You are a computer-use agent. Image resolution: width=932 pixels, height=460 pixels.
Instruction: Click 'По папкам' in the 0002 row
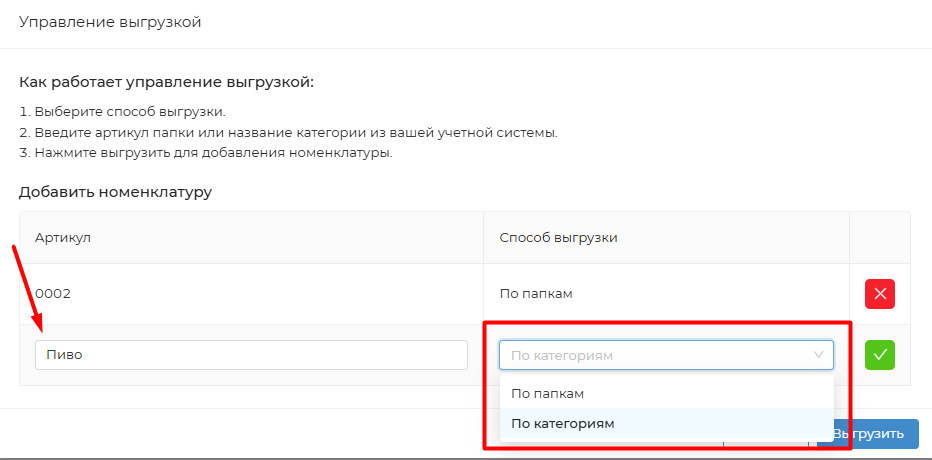[x=536, y=294]
